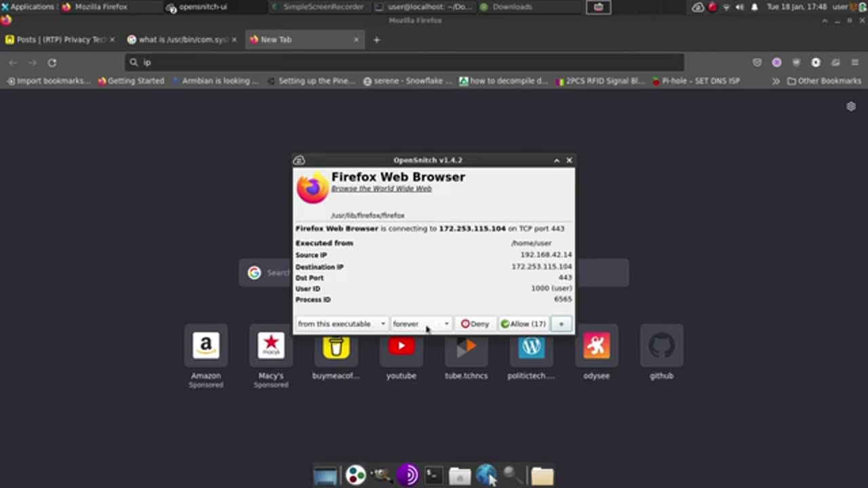Screen dimensions: 868x488
Task: Open the 'Getting Started' bookmark
Action: [131, 81]
